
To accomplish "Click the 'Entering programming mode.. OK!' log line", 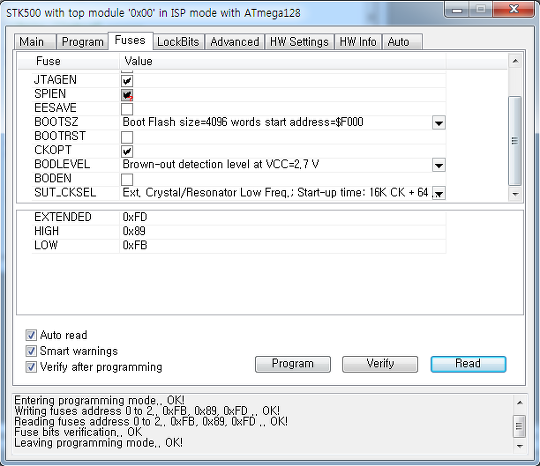I will 99,400.
